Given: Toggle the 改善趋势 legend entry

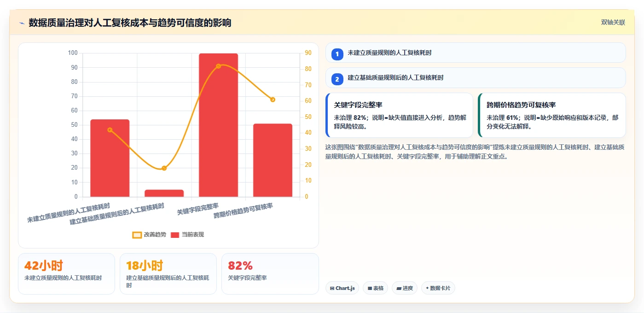Looking at the screenshot, I should [x=149, y=235].
